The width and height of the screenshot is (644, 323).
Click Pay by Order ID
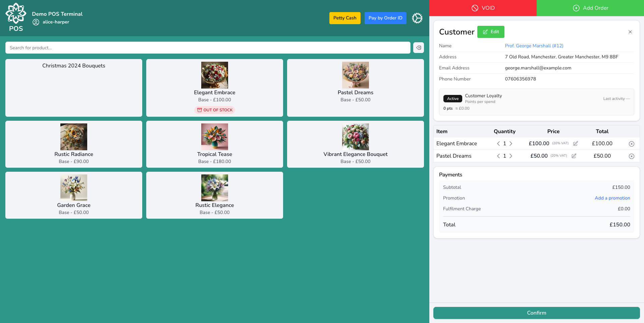(385, 18)
